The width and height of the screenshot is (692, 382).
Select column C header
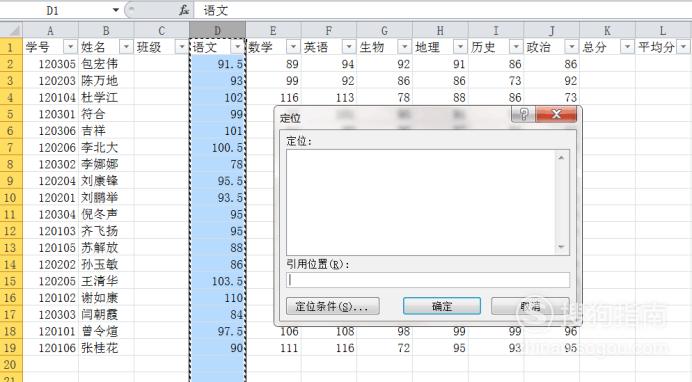click(162, 30)
